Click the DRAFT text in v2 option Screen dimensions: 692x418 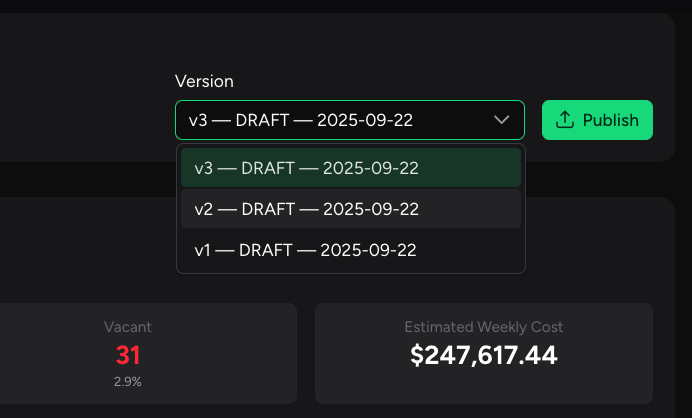click(268, 209)
